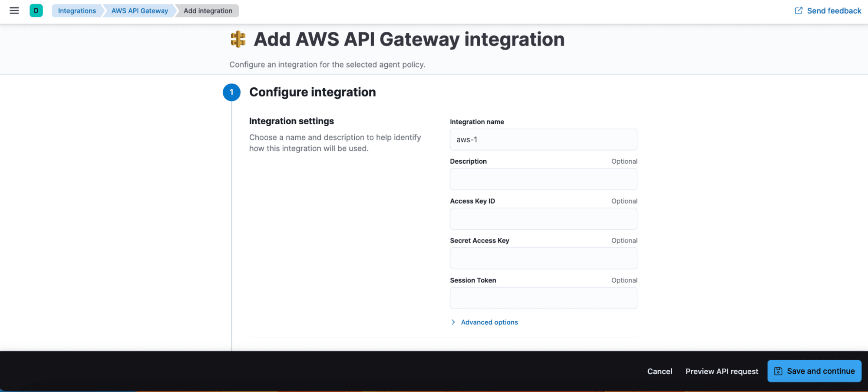Focus the Session Token input field

(x=543, y=298)
